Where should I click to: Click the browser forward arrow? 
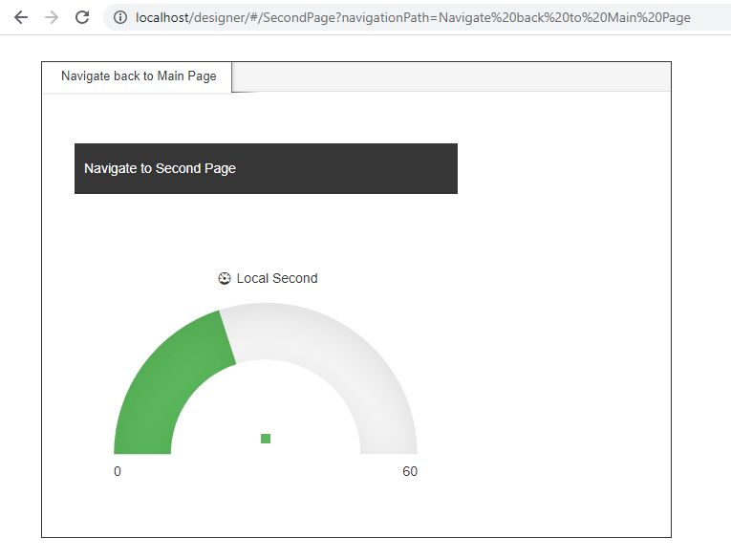(52, 17)
